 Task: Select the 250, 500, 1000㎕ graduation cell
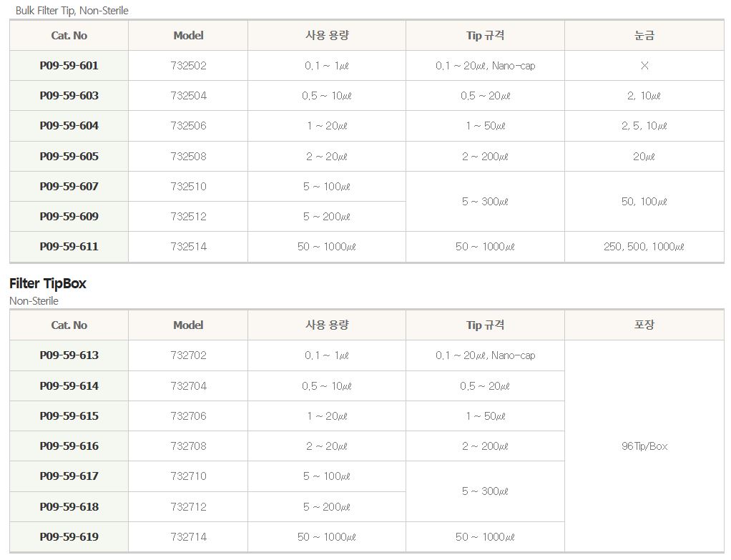(644, 247)
